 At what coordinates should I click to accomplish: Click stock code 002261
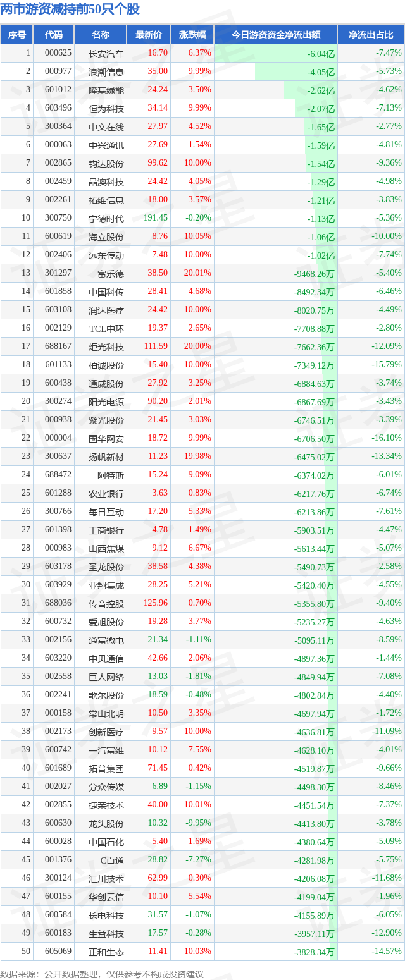point(58,200)
